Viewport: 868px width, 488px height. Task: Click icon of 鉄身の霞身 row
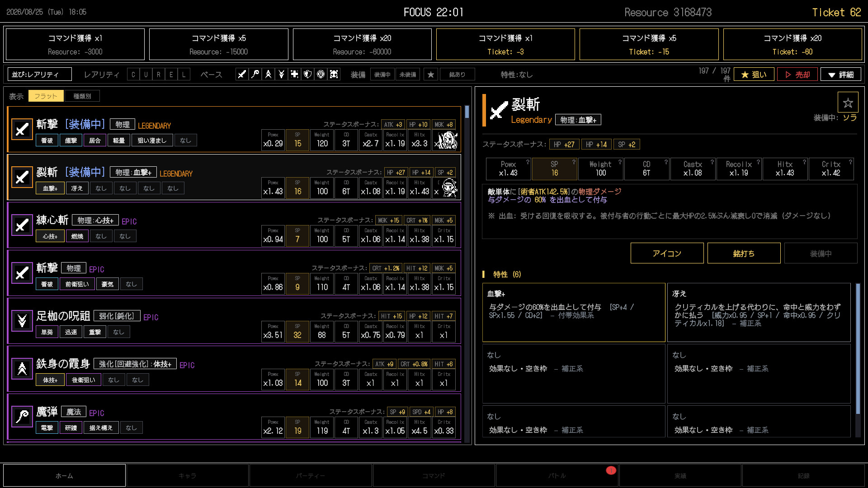[x=22, y=369]
